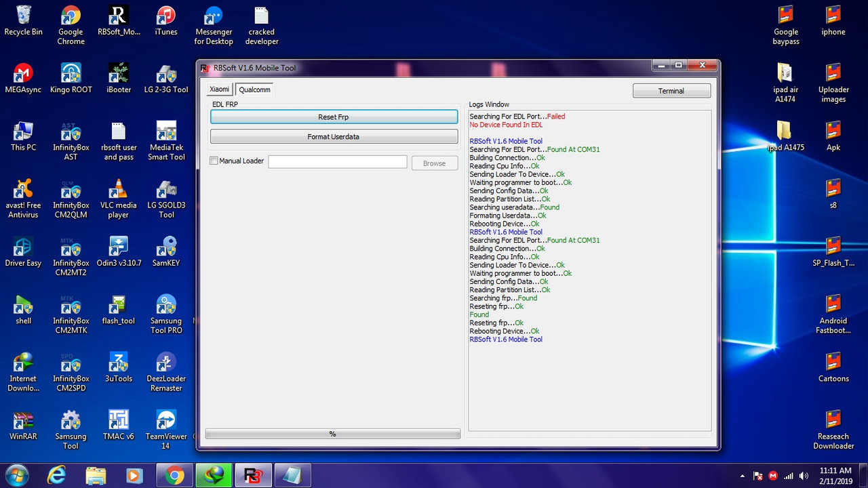
Task: Switch to the Xiaomi tab
Action: tap(219, 89)
